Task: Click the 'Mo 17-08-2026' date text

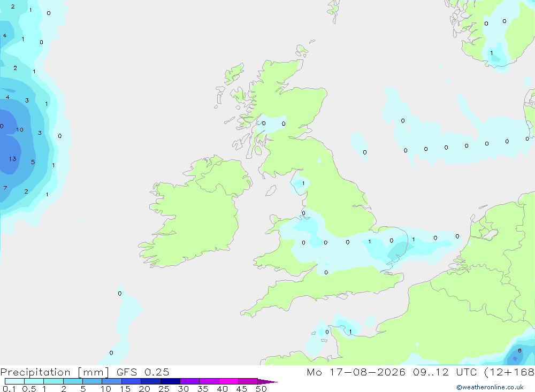Action: 356,372
